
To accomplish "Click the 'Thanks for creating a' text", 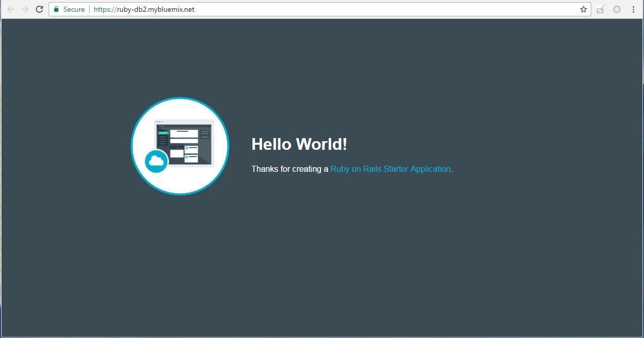I will [290, 169].
